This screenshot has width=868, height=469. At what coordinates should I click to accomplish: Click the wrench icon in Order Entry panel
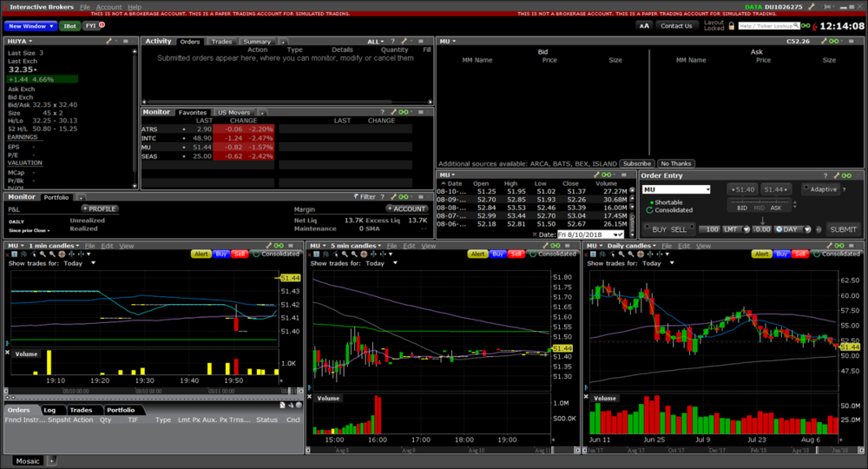(x=837, y=175)
